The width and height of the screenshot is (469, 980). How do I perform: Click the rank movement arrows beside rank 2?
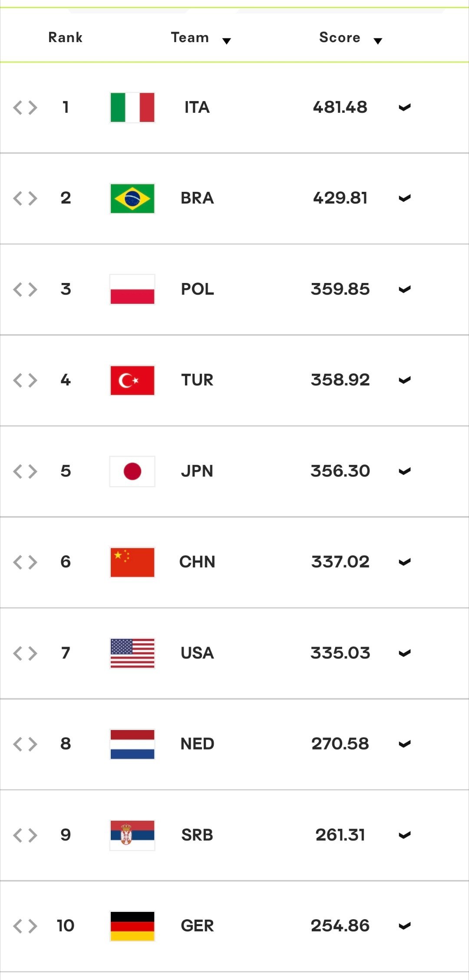pos(25,198)
